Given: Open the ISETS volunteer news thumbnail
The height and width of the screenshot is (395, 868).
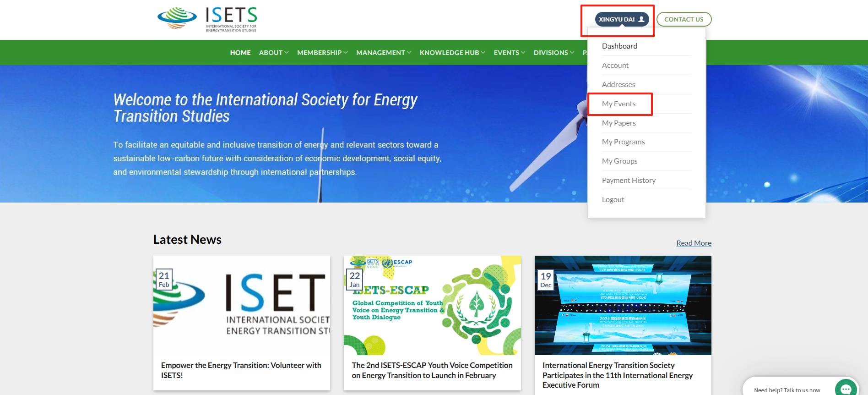Looking at the screenshot, I should 242,305.
